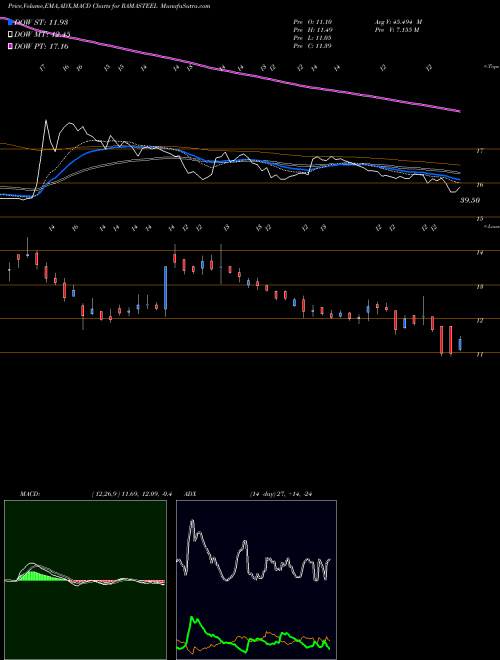Click the MACD: panel heading

[x=29, y=494]
